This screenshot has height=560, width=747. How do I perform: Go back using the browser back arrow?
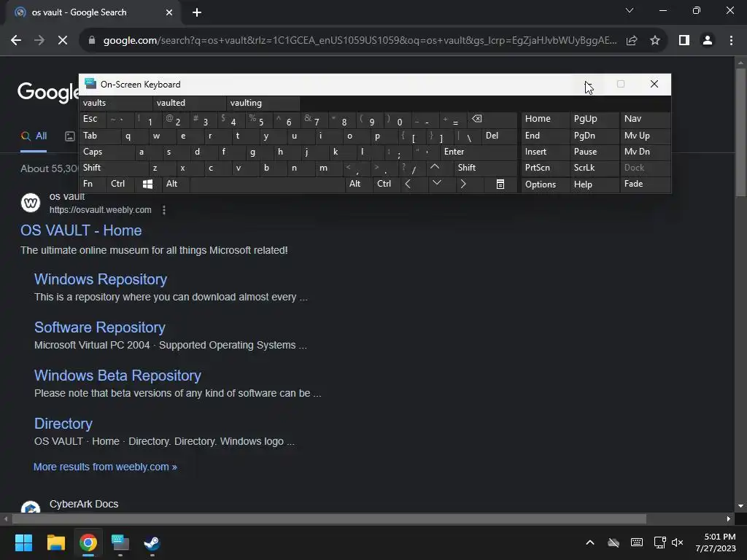[16, 41]
